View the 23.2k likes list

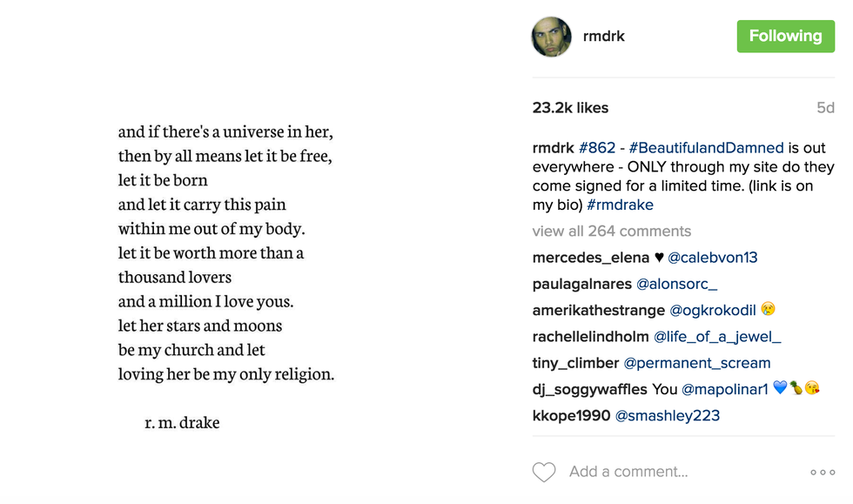pos(570,108)
